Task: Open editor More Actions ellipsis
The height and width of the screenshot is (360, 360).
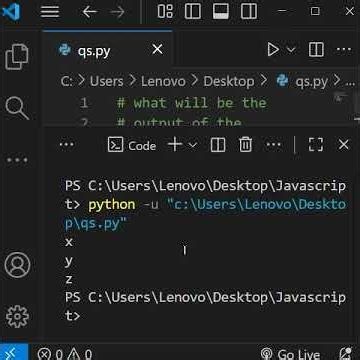Action: 344,50
